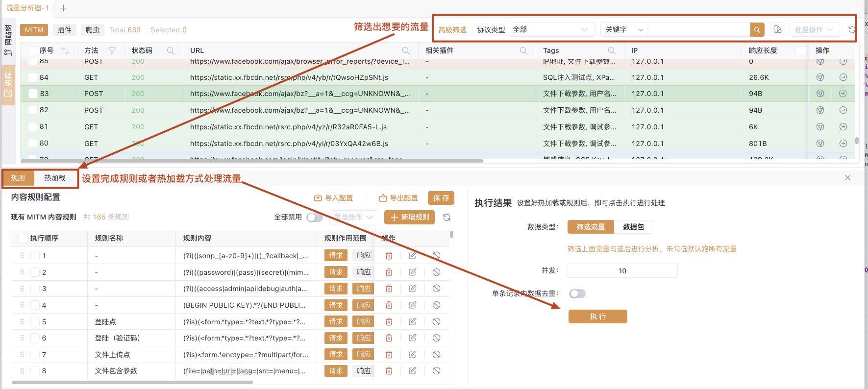868x389 pixels.
Task: Select the 规则 tab
Action: (18, 178)
